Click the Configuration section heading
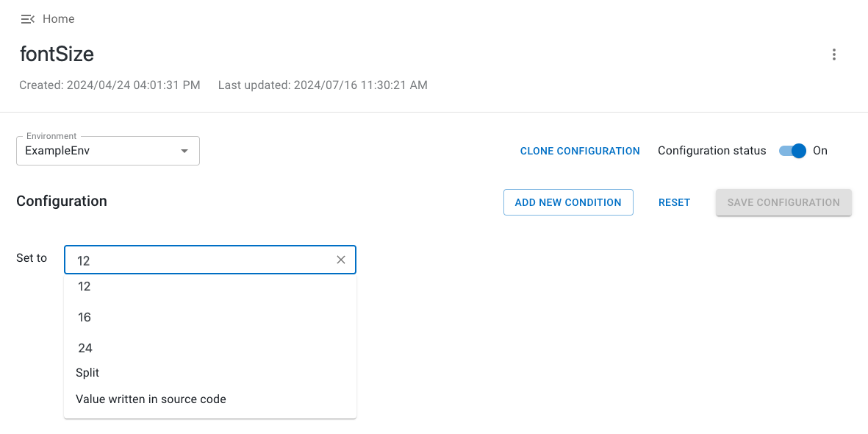Image resolution: width=868 pixels, height=434 pixels. click(62, 202)
